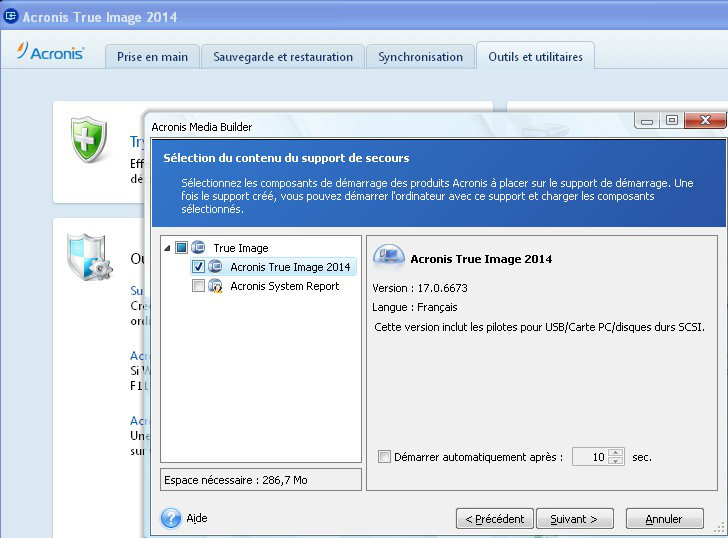
Task: Click the blue shield with gear icon
Action: pyautogui.click(x=90, y=257)
